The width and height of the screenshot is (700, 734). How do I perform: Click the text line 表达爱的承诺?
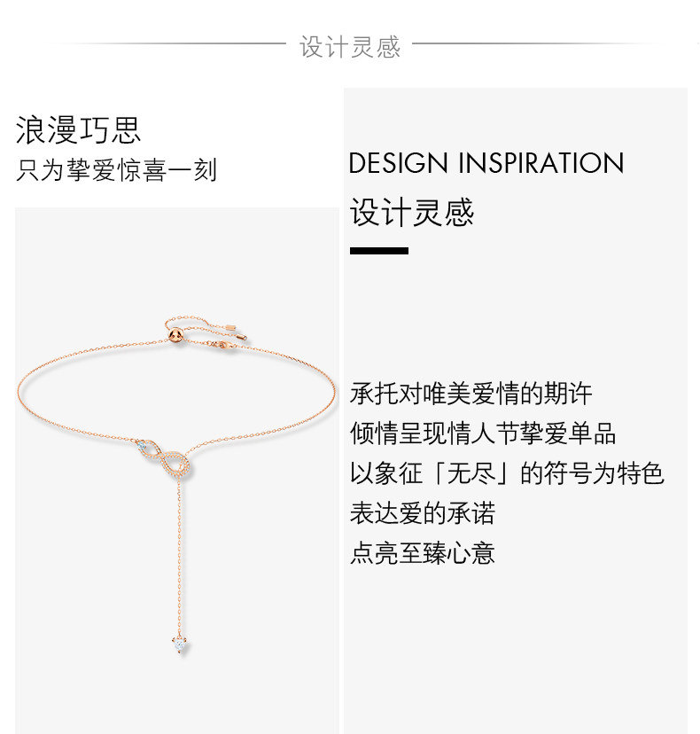pyautogui.click(x=422, y=513)
